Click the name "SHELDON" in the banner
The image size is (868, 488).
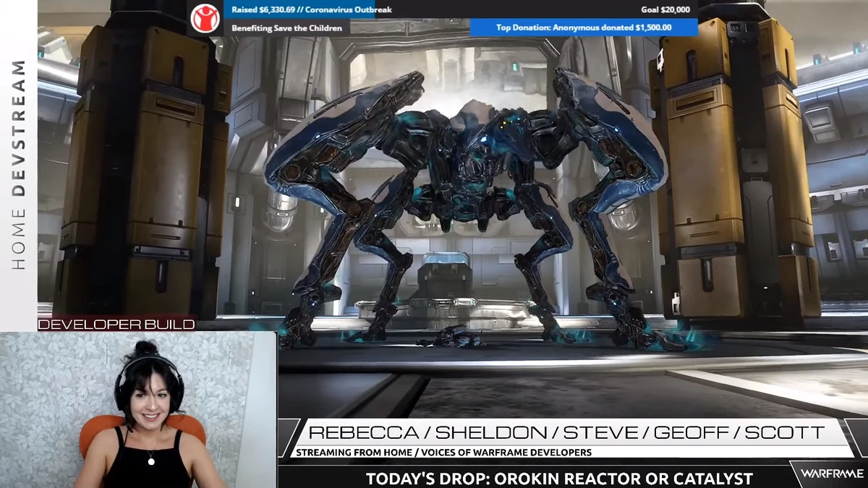point(491,432)
